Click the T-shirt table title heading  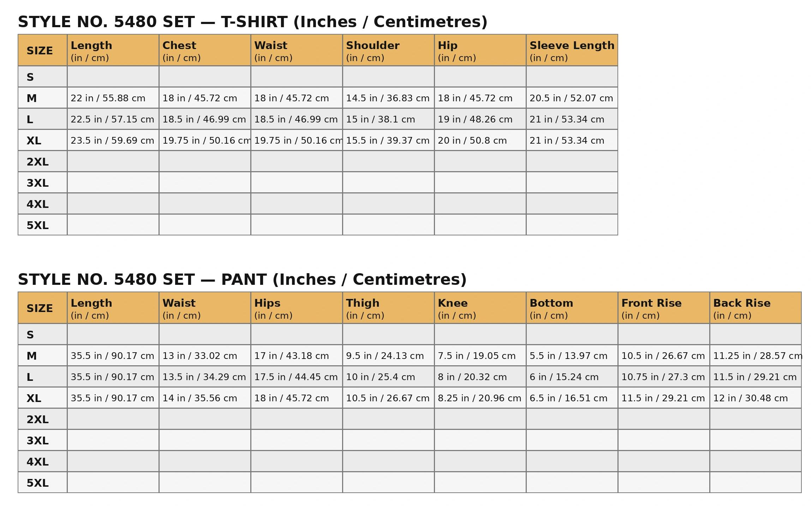(x=252, y=22)
